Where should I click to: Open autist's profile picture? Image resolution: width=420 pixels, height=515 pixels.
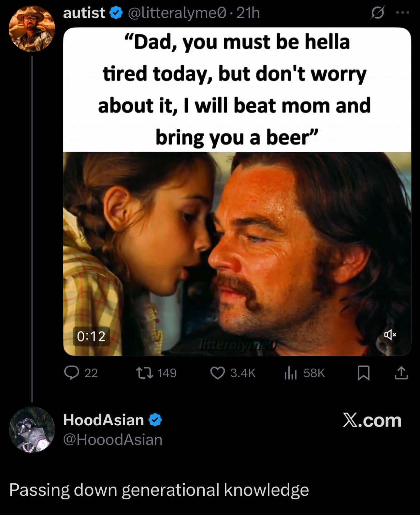coord(32,29)
